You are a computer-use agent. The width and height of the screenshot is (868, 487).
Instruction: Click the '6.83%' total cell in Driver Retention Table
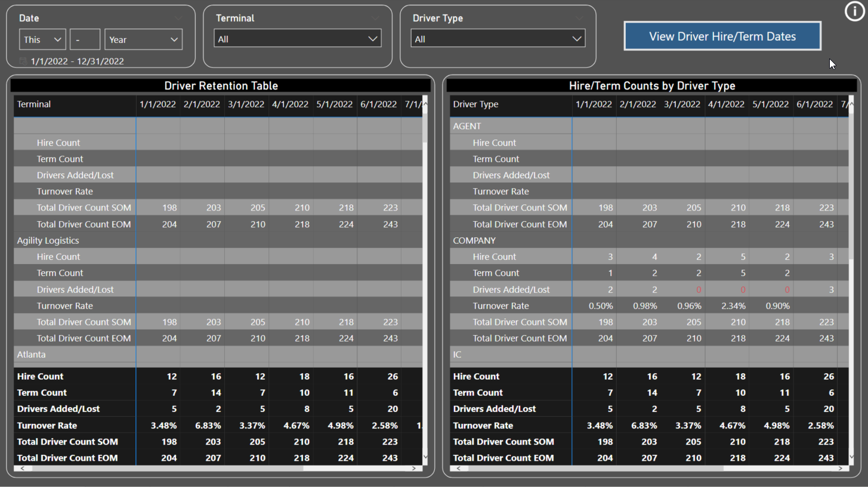pyautogui.click(x=208, y=425)
